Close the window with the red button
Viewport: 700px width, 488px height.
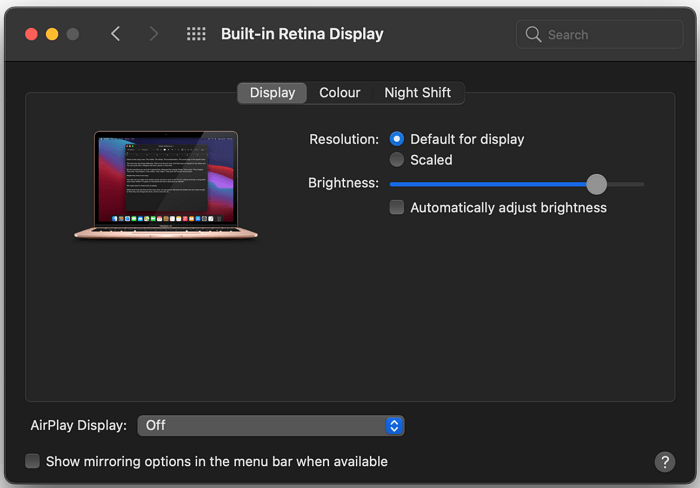pos(31,34)
